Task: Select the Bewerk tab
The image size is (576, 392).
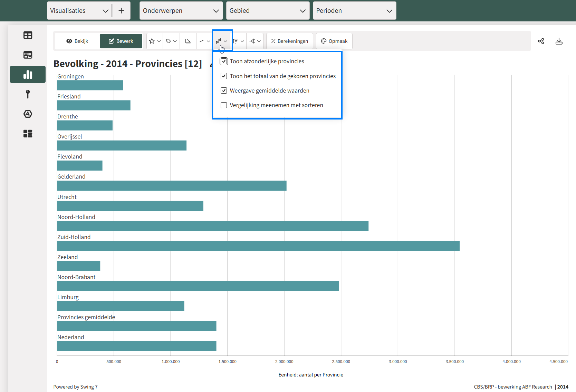Action: tap(121, 41)
